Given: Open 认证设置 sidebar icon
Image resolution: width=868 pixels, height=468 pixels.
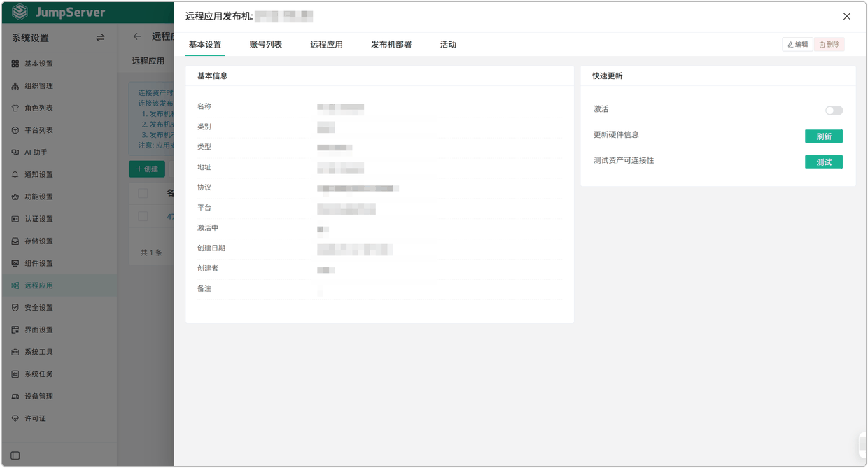Looking at the screenshot, I should pos(15,219).
